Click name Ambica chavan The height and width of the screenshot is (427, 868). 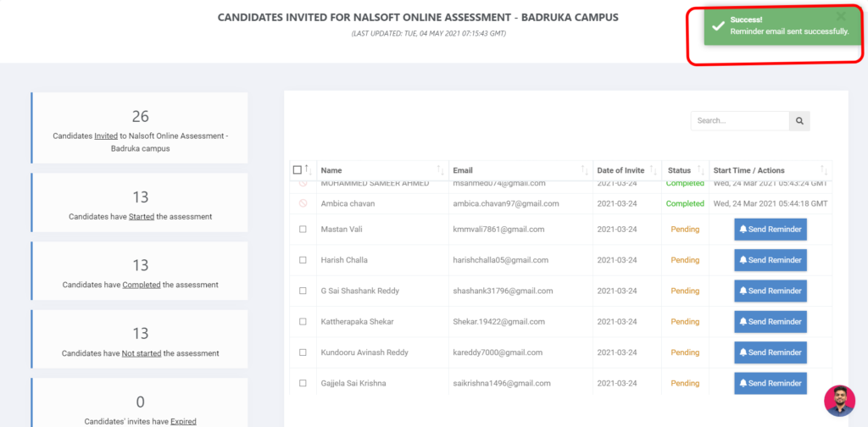[x=348, y=203]
